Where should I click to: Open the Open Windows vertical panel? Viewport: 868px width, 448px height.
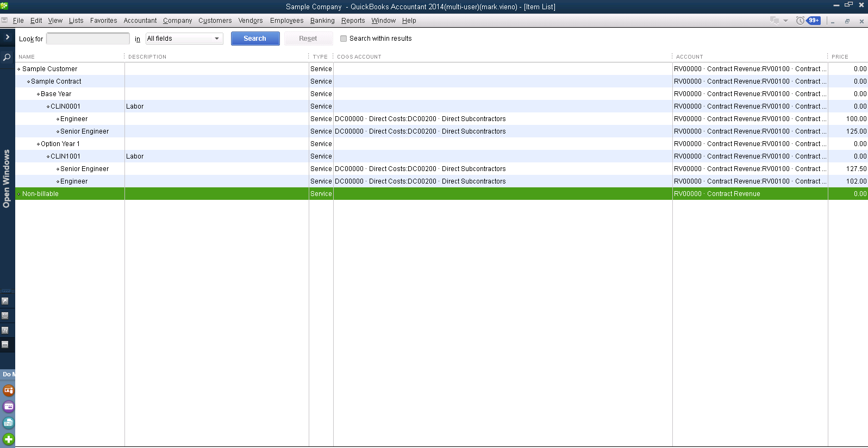[x=7, y=178]
